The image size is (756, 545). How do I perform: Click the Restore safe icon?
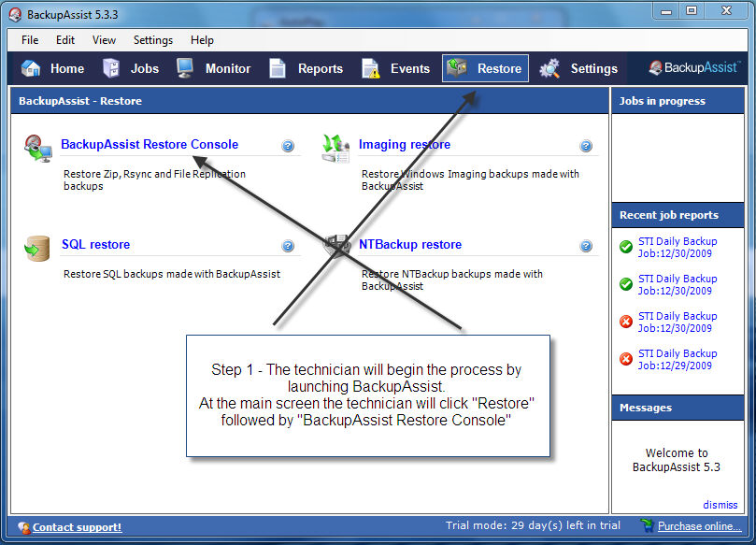tap(456, 67)
